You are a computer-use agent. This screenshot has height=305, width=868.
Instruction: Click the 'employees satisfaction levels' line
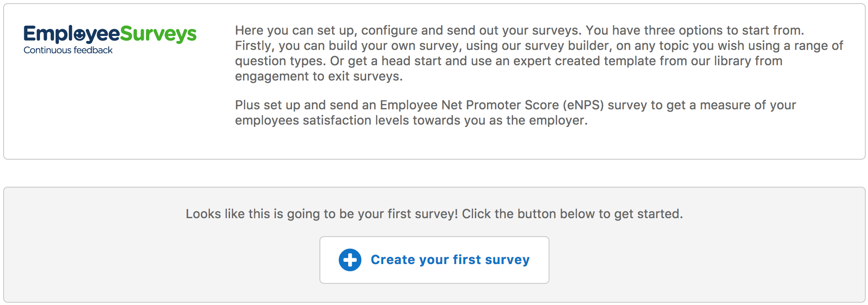coord(322,120)
